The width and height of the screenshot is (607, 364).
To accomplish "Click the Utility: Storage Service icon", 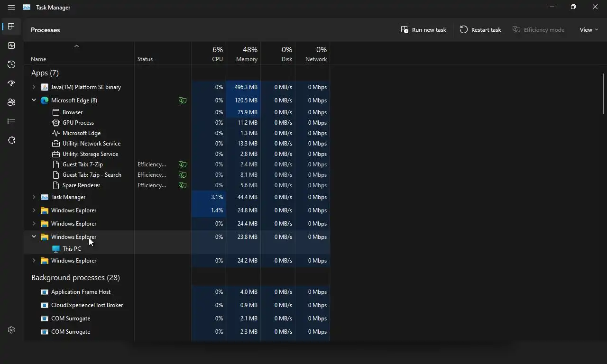I will (x=56, y=154).
